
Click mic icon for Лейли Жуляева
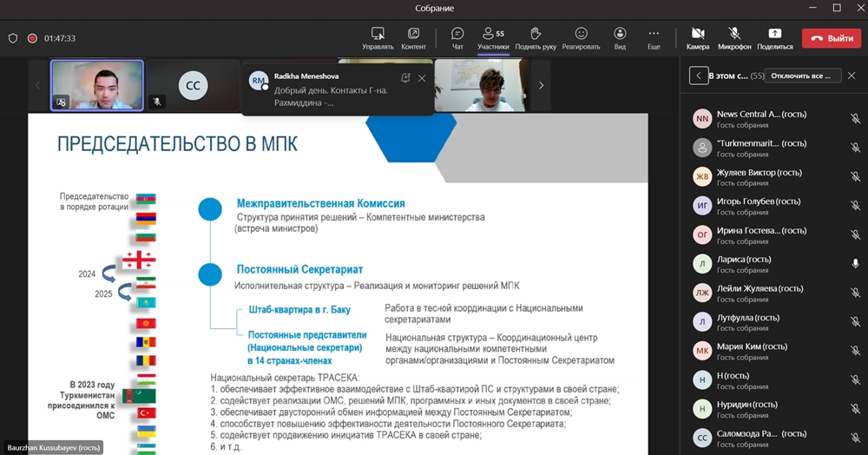click(855, 293)
